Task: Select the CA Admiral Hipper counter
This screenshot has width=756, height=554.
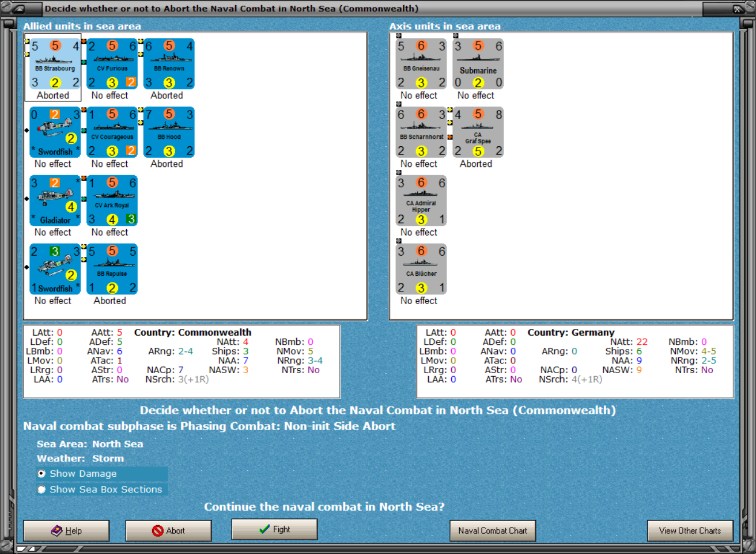Action: coord(421,201)
